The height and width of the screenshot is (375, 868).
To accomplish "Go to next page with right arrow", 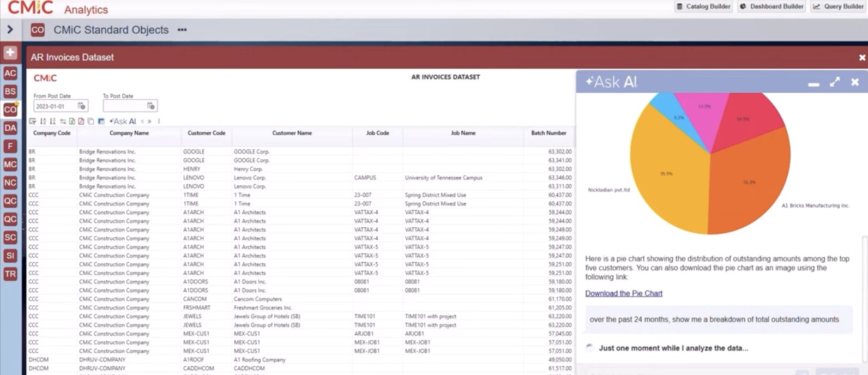I will (x=149, y=121).
